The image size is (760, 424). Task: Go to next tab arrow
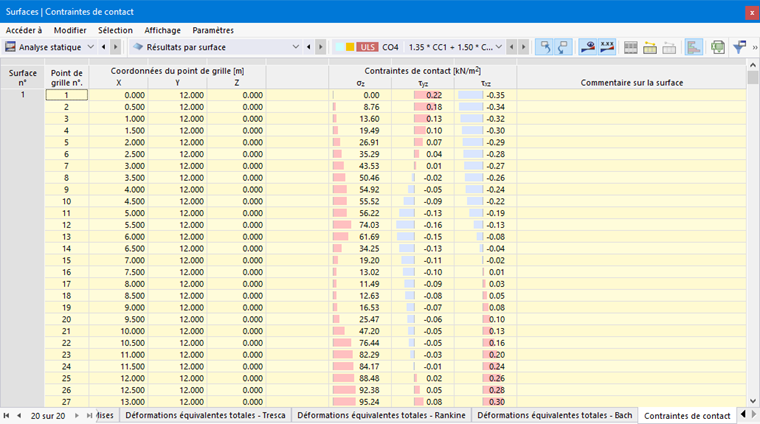coord(77,416)
